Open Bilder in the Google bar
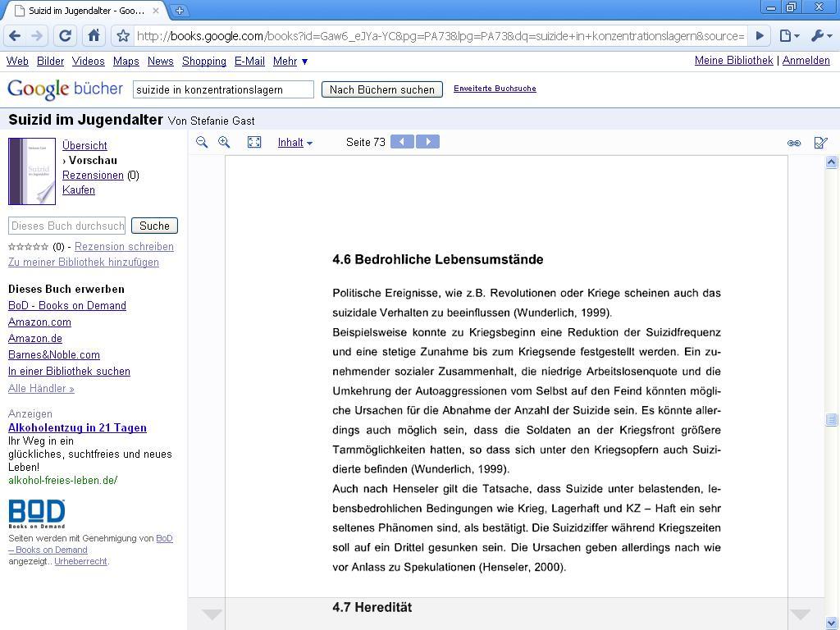The width and height of the screenshot is (840, 630). 50,61
